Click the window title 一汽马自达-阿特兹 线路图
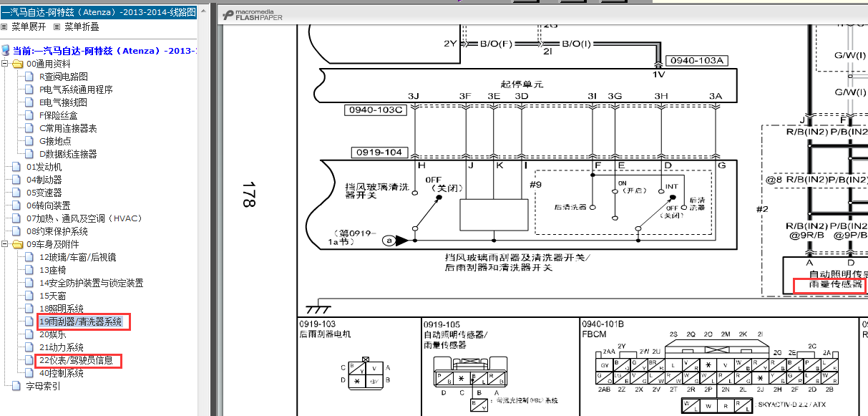This screenshot has width=868, height=416. point(98,12)
